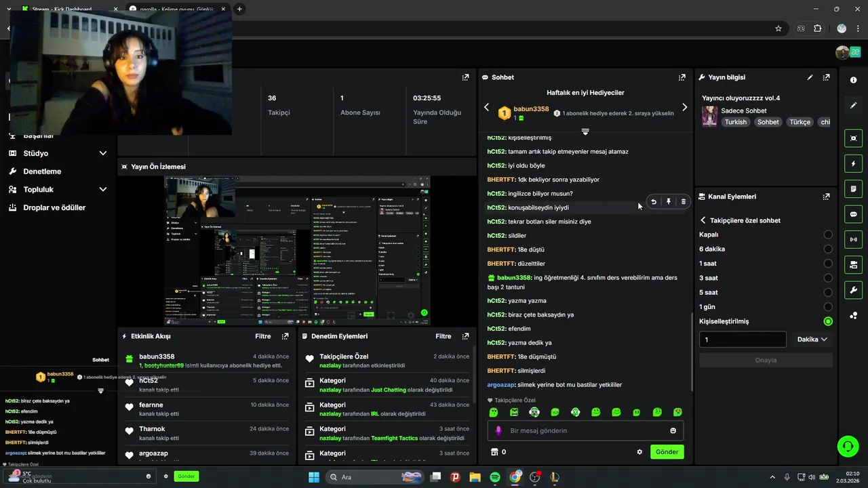Open the info icon in right toolbar
This screenshot has height=488, width=868.
pyautogui.click(x=853, y=80)
